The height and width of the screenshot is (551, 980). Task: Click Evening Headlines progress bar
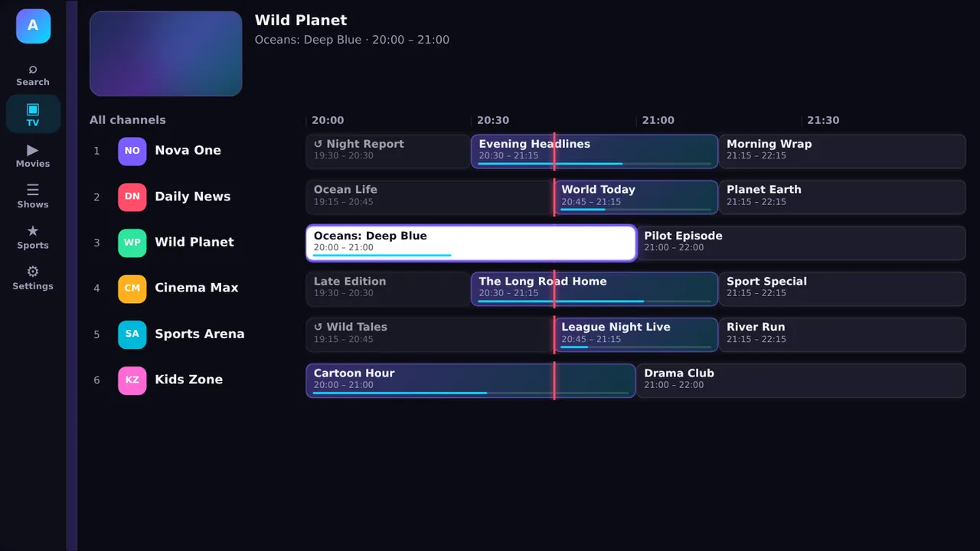[x=594, y=164]
